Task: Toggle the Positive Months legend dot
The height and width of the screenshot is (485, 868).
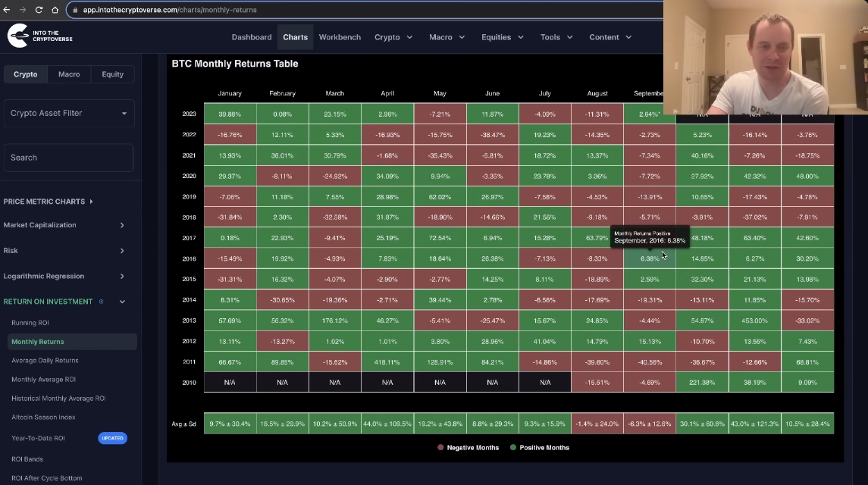Action: (513, 447)
